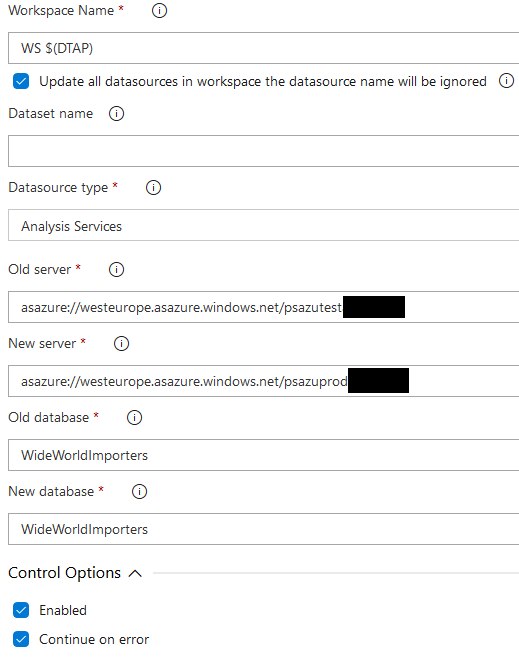This screenshot has height=659, width=519.
Task: Open Datasource type dropdown showing Analysis Services
Action: pos(263,225)
